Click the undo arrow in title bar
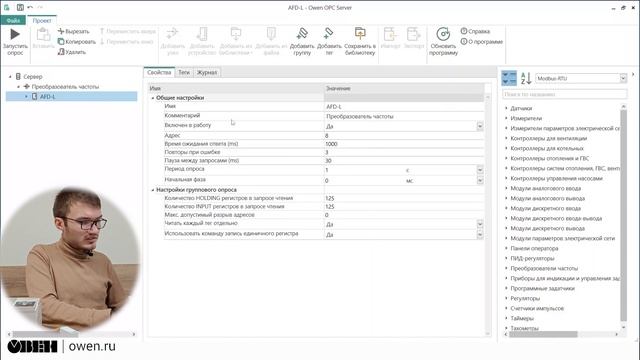Screen dimensions: 640x360 pyautogui.click(x=30, y=7)
